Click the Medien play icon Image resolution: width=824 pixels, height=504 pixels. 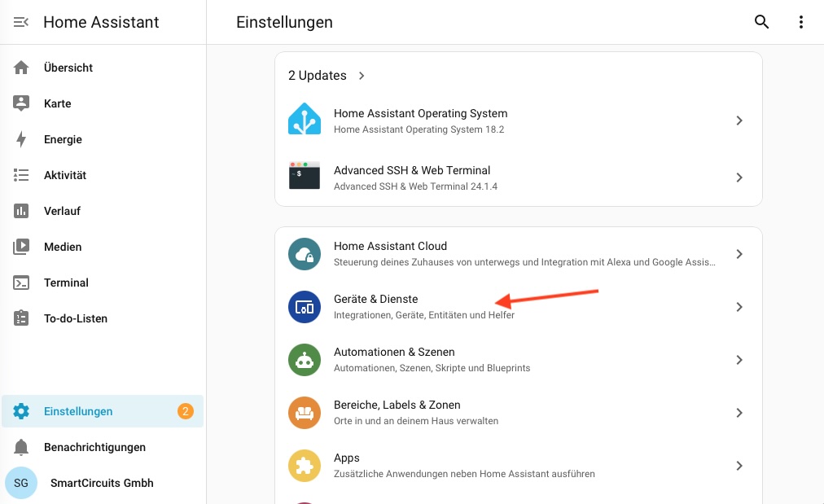21,247
